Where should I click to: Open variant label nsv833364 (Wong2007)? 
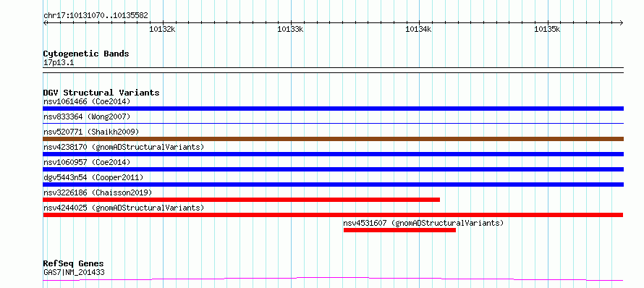[x=87, y=117]
